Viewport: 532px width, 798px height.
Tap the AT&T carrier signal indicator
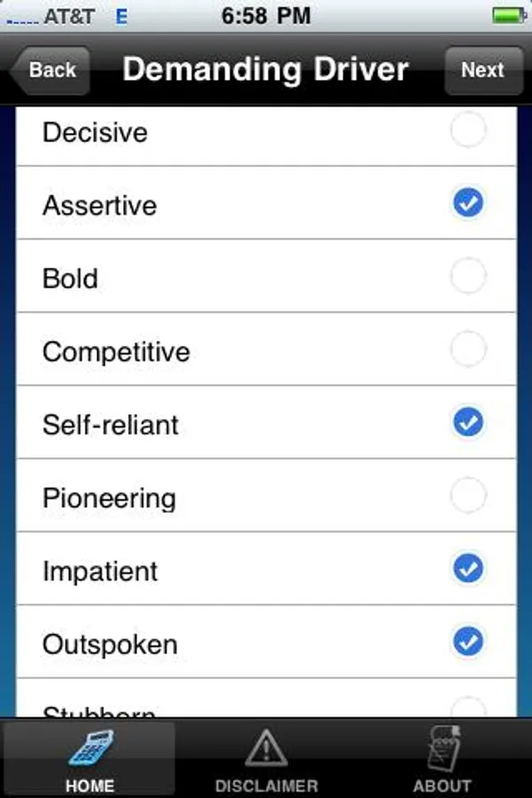point(50,17)
